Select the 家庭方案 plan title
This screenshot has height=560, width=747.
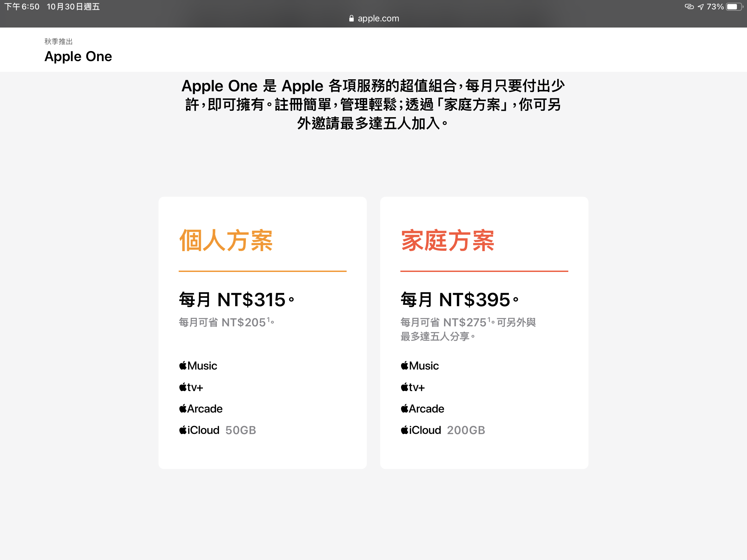click(x=448, y=241)
